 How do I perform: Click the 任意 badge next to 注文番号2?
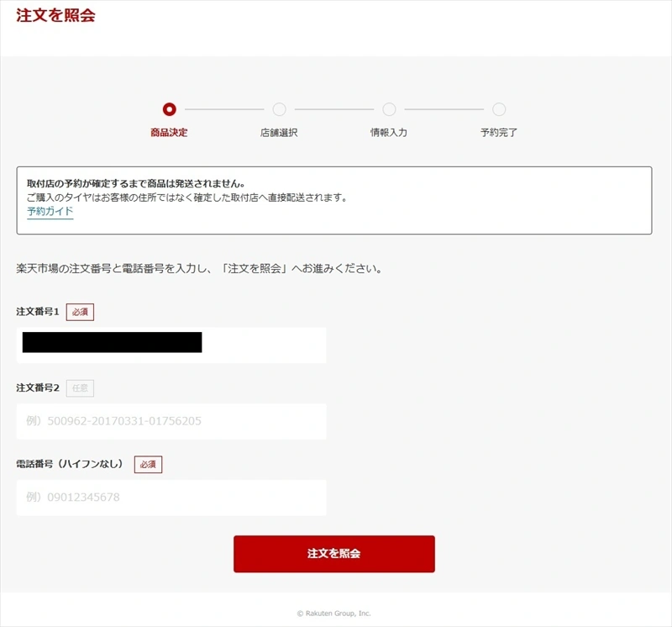81,388
